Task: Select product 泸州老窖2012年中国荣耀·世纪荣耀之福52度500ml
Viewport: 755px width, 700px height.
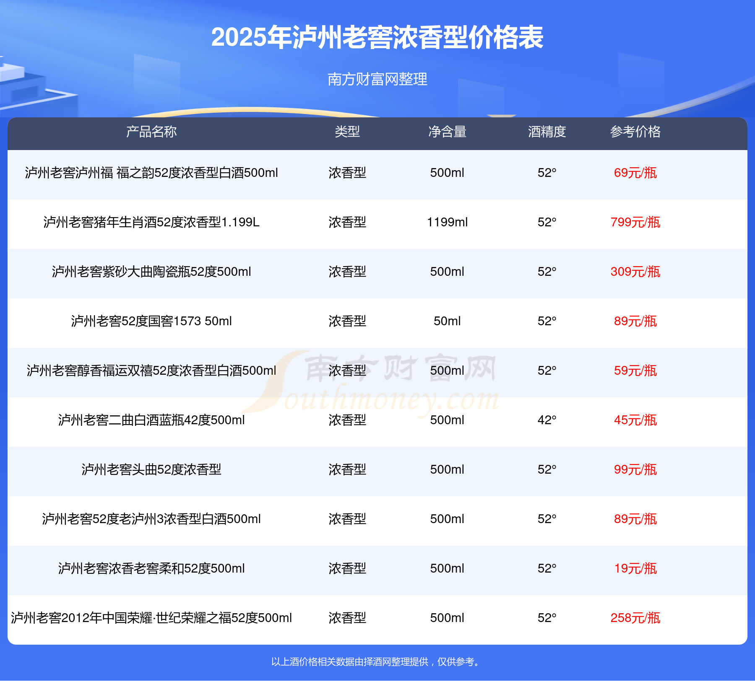Action: (x=151, y=618)
